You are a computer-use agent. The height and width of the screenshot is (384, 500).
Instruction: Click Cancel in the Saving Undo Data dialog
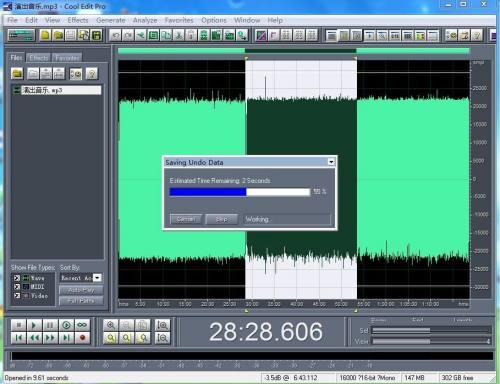(186, 219)
